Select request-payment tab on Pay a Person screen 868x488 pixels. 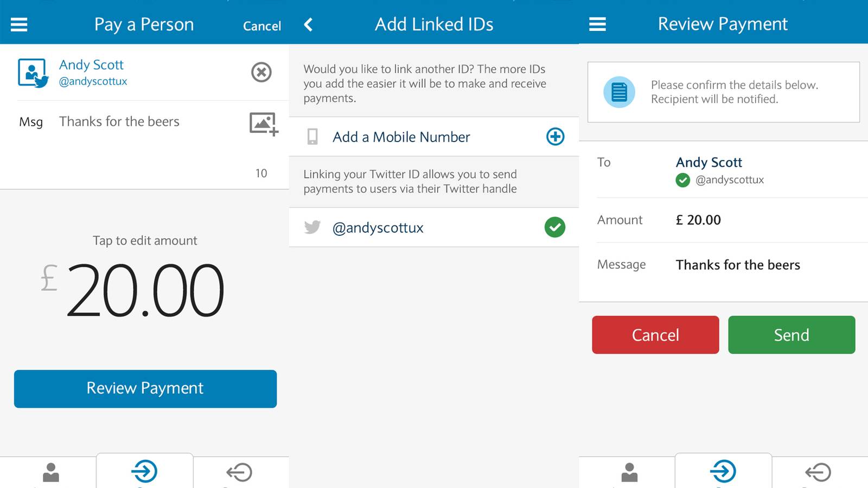[x=239, y=472]
